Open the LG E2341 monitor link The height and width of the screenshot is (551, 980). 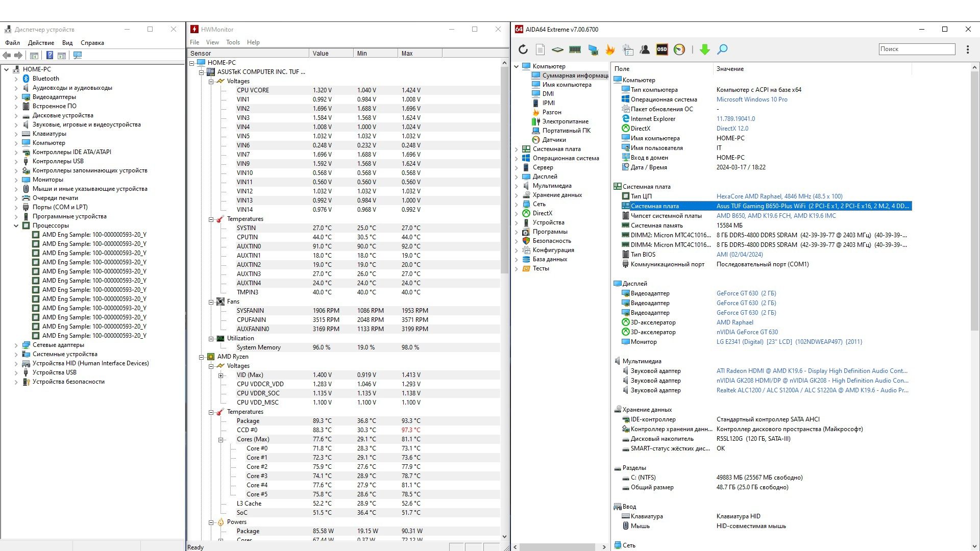tap(789, 342)
